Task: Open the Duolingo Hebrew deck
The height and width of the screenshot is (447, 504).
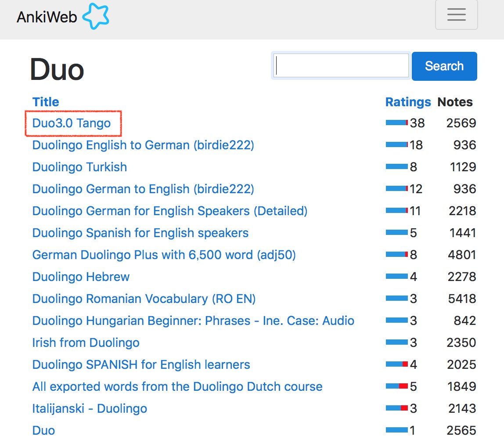Action: point(81,277)
